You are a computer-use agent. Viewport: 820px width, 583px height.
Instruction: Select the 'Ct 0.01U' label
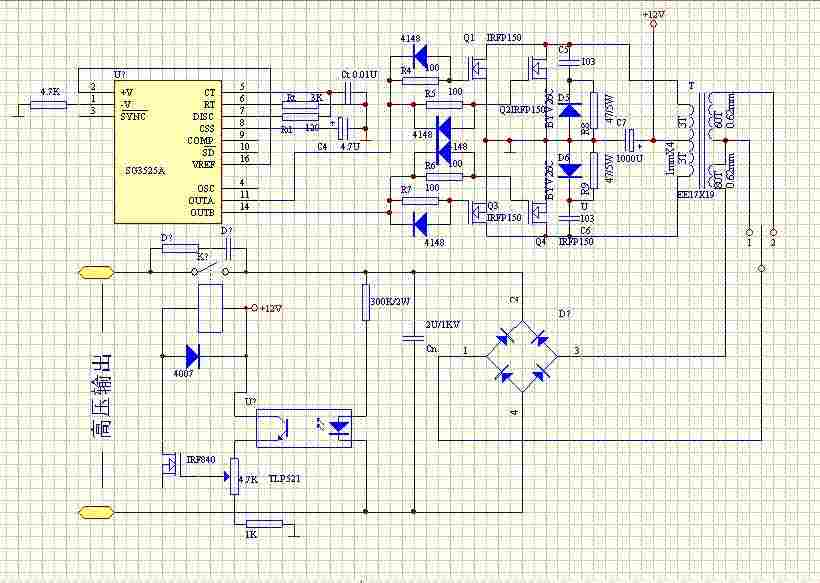point(359,74)
